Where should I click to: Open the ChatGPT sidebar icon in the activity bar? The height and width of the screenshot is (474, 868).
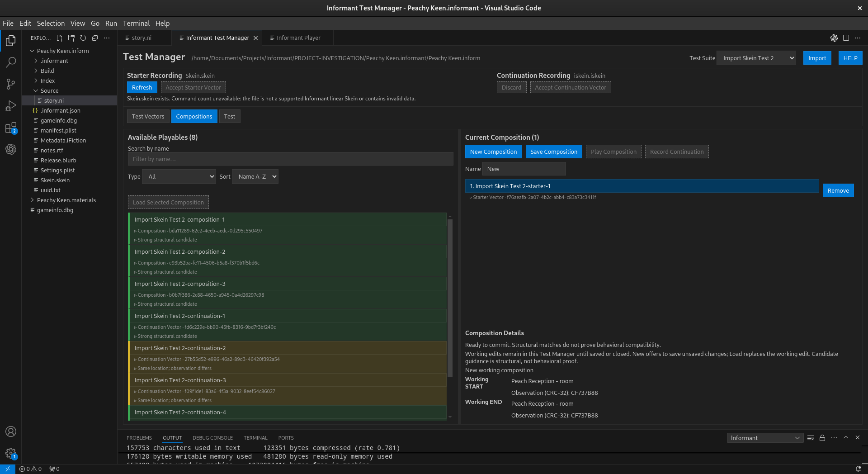[11, 149]
